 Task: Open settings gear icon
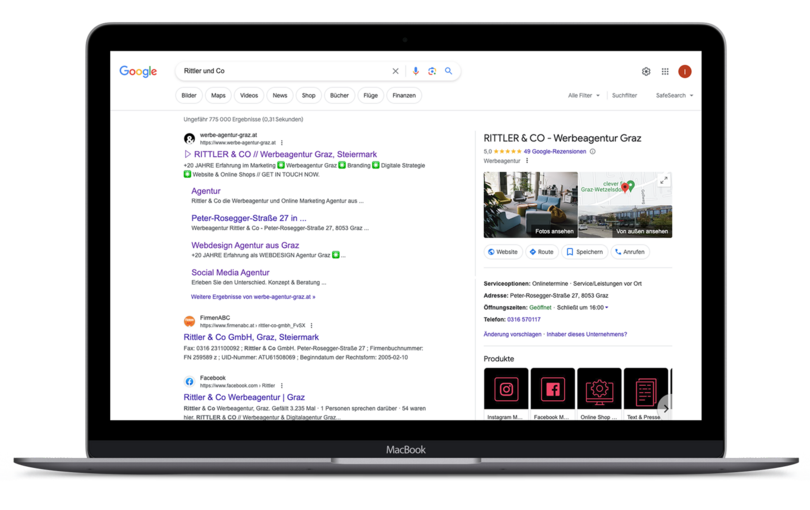click(x=646, y=72)
